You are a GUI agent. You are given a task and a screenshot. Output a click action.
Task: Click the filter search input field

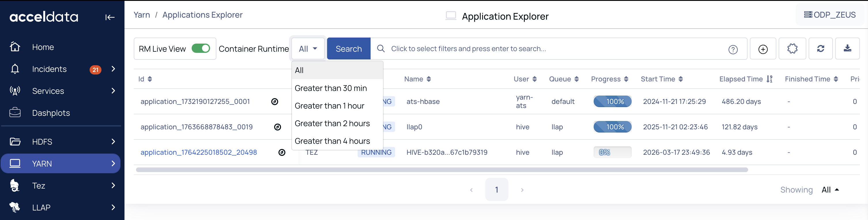pos(553,49)
